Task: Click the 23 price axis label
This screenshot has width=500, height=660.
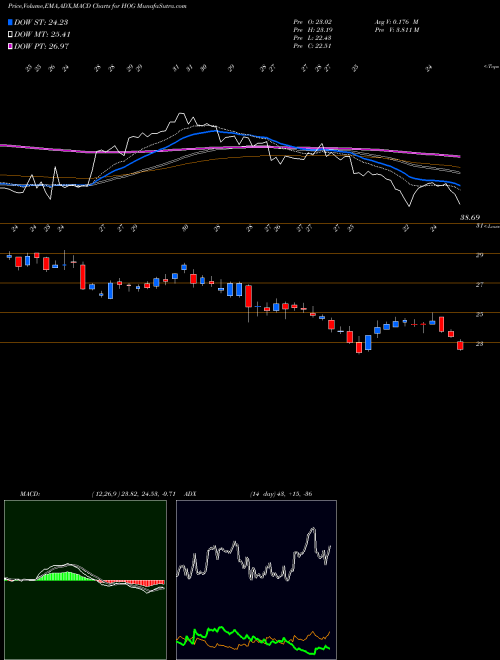Action: pyautogui.click(x=479, y=344)
